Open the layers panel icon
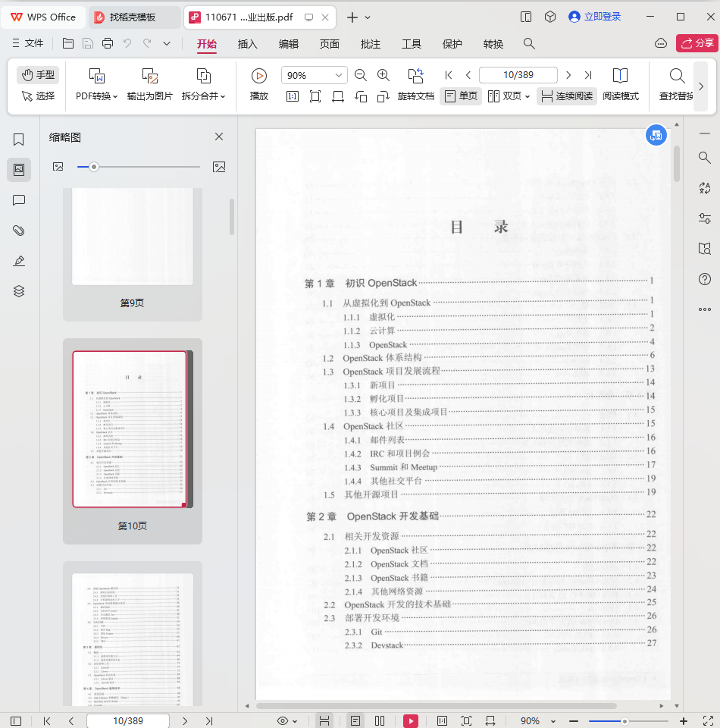 pos(19,291)
